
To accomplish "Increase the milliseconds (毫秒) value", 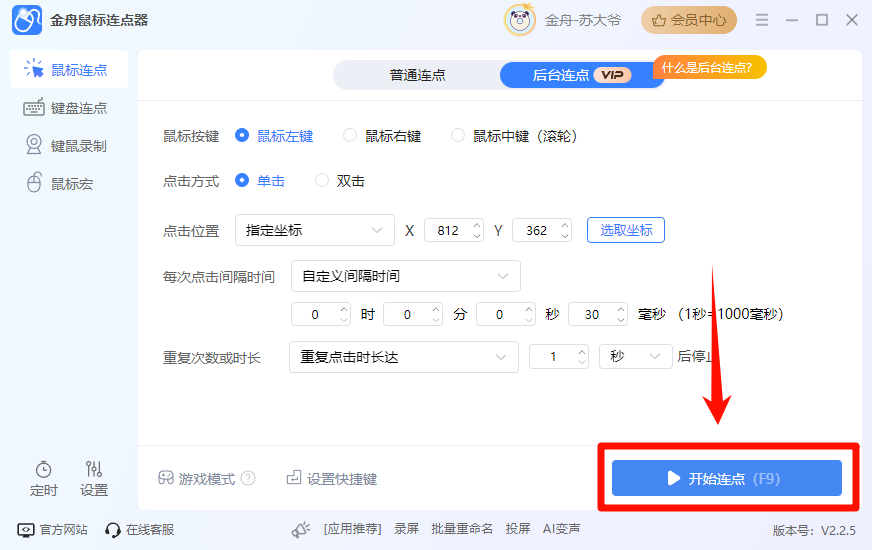I will coord(621,309).
